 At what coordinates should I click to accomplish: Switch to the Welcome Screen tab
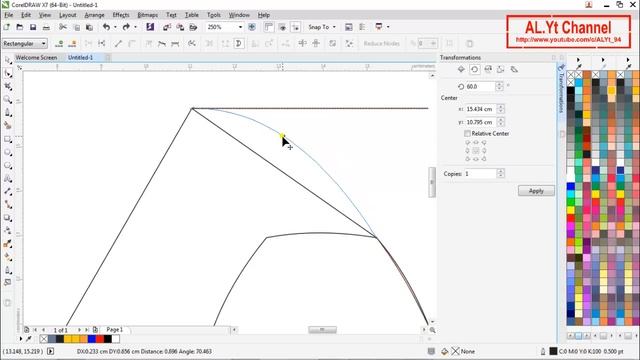click(x=36, y=58)
